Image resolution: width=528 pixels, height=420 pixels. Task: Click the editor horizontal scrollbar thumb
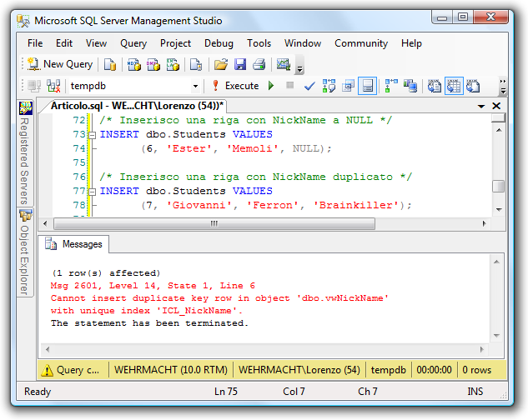(214, 223)
